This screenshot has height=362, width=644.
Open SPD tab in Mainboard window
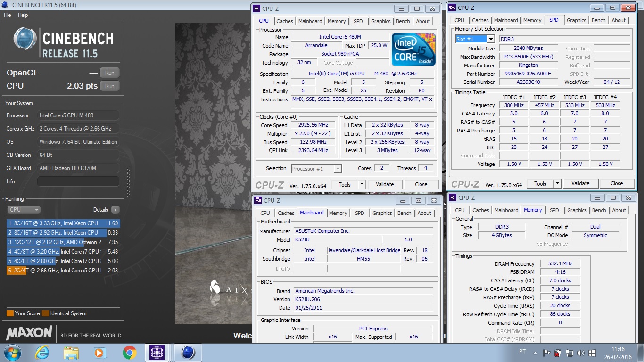[360, 213]
